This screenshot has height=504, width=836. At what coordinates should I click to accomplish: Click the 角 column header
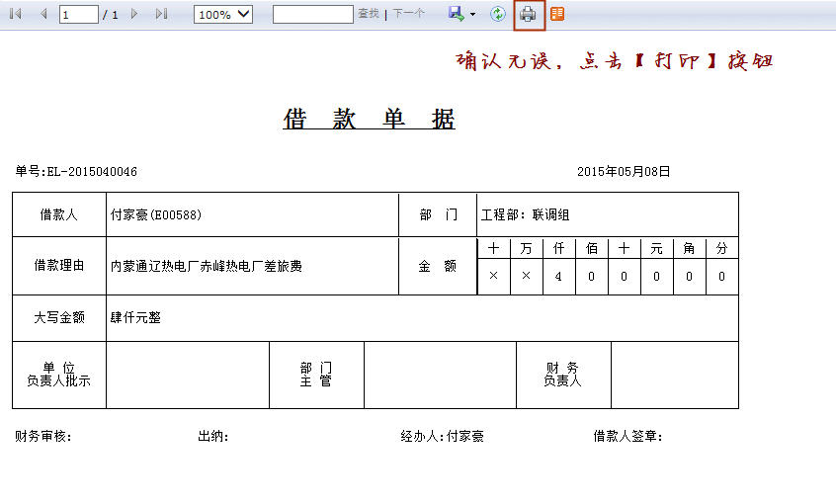click(x=690, y=248)
